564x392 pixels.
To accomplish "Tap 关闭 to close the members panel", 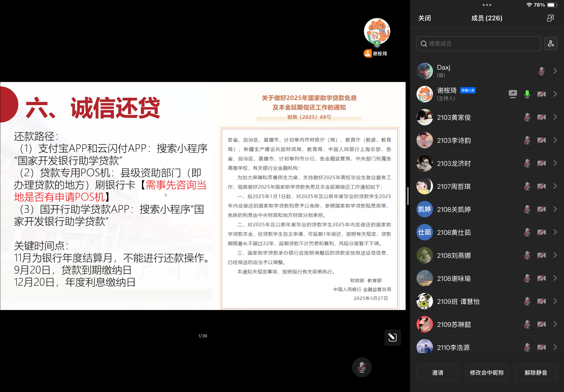I will 425,18.
